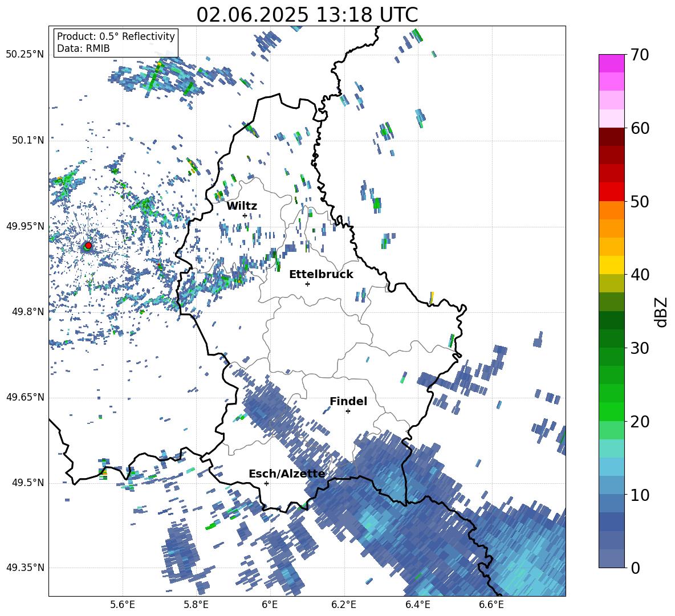Click the Data: RMIB text
Viewport: 675px width, 616px height.
83,48
